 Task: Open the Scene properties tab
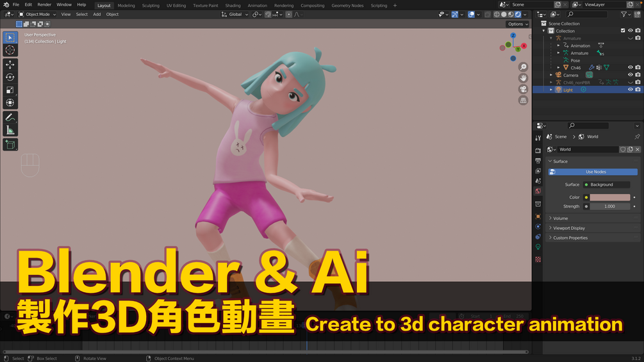click(538, 181)
